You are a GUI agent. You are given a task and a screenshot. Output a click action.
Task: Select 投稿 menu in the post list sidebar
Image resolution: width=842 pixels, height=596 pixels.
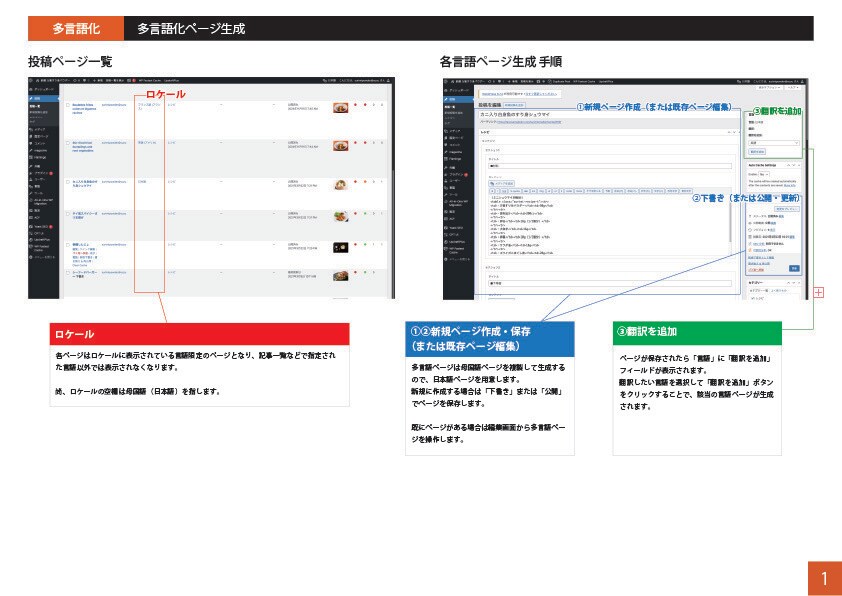pyautogui.click(x=43, y=98)
